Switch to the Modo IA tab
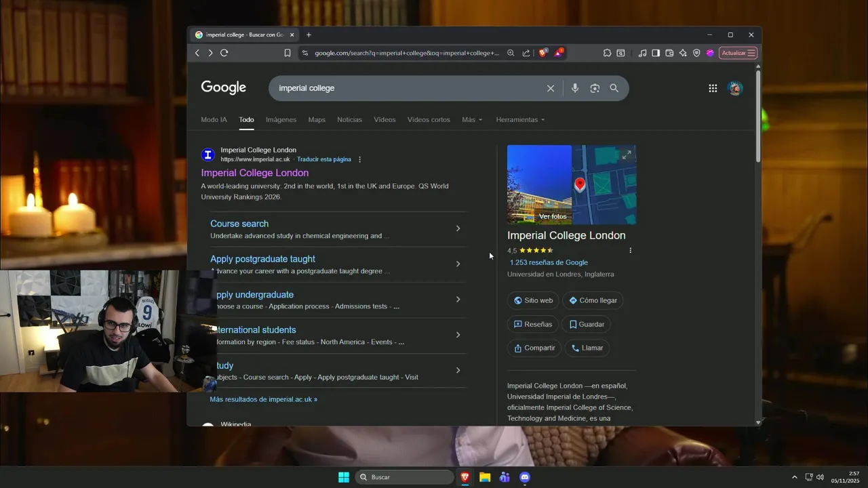This screenshot has width=868, height=488. [214, 119]
